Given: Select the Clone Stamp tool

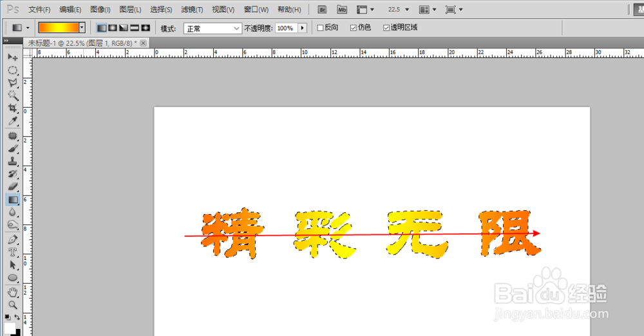Looking at the screenshot, I should point(13,161).
